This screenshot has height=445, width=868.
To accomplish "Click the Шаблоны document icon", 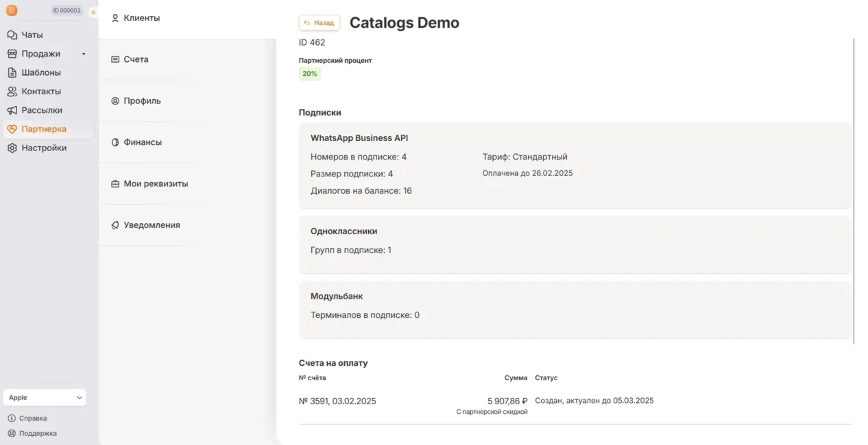I will pos(12,73).
